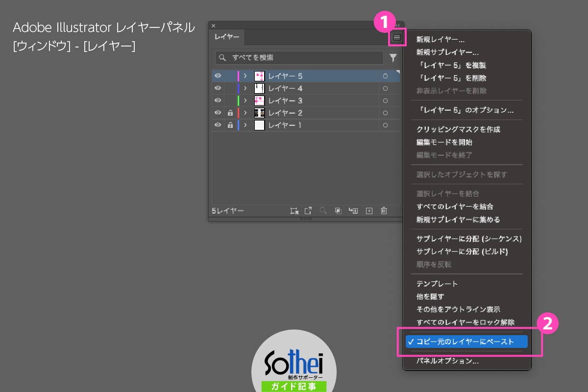Delete the selected layer via the trash icon
588x392 pixels.
coord(384,211)
